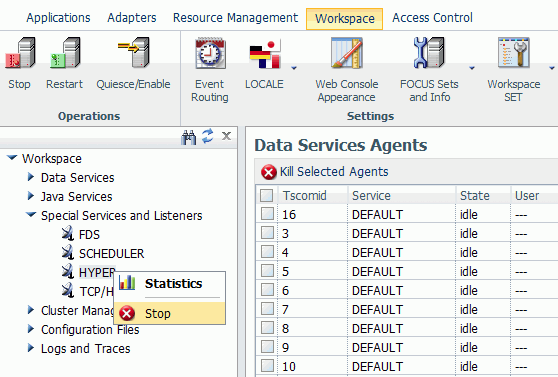Click the FDS listener icon
This screenshot has height=377, width=558.
coord(68,234)
